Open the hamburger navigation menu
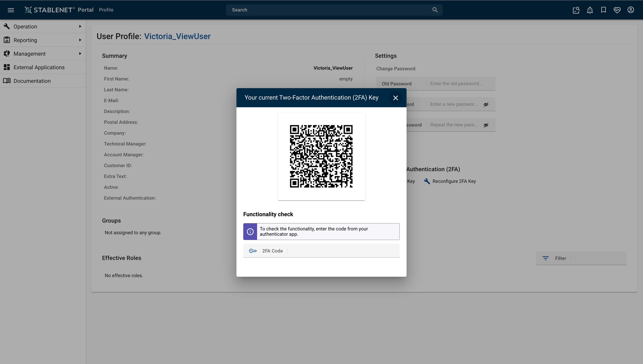 click(x=11, y=10)
